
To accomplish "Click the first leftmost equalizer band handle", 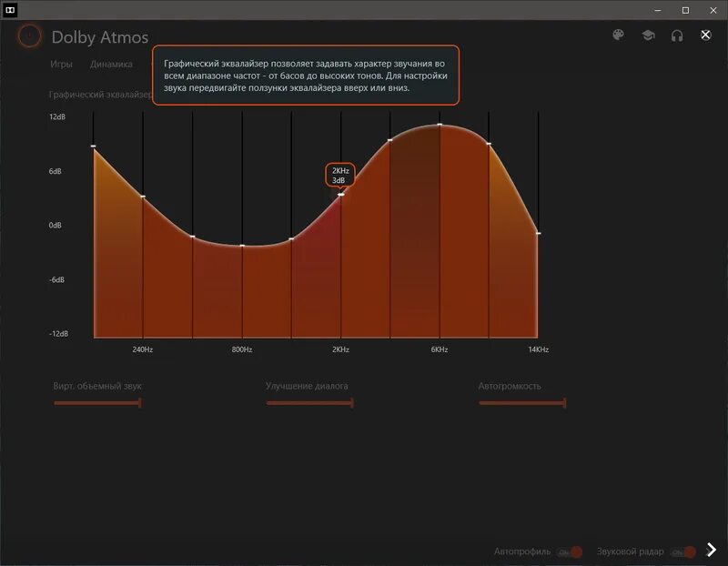I will point(94,147).
